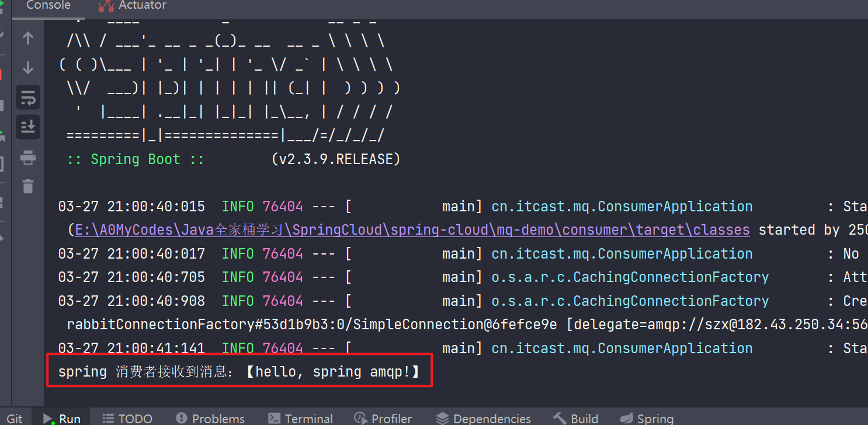Click the 21:00:40:017 ConsumerApplication logger name

pyautogui.click(x=622, y=254)
